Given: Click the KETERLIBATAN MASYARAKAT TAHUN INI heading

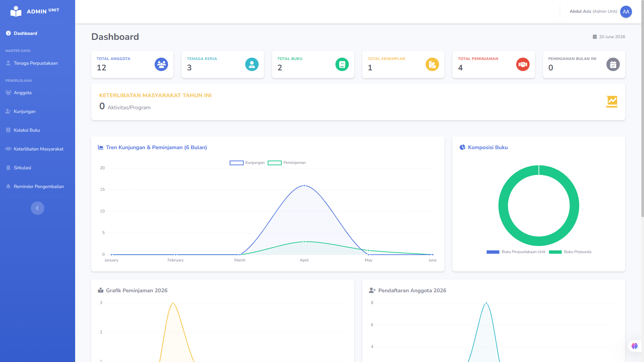Looking at the screenshot, I should (x=155, y=95).
